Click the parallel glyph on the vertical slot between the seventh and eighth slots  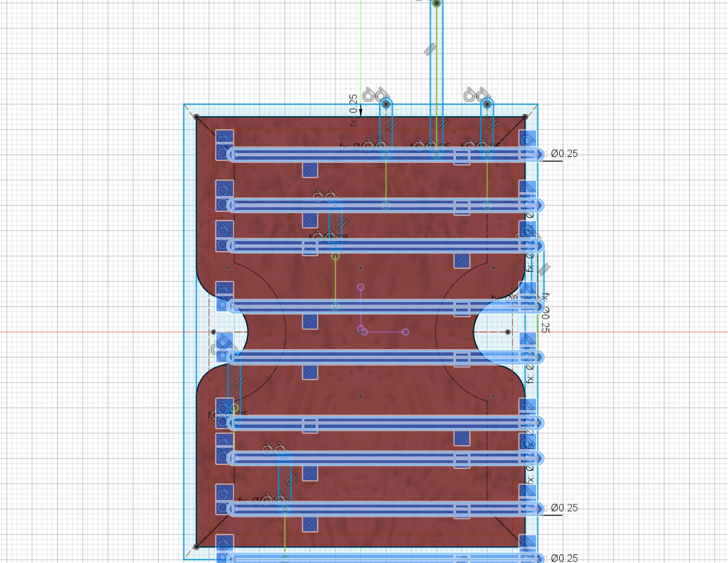[291, 480]
